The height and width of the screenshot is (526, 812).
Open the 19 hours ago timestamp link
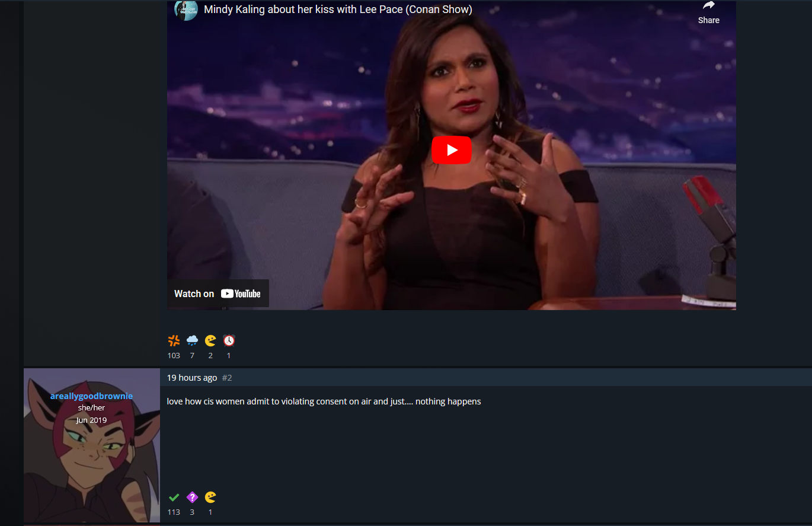192,378
